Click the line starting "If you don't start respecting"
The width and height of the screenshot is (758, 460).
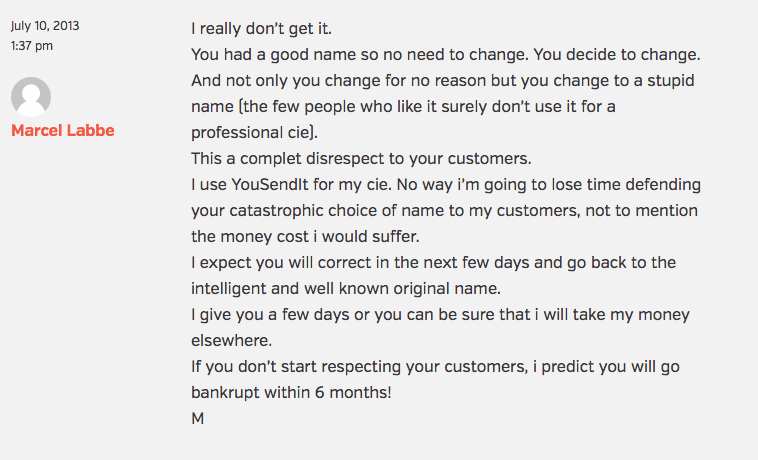pyautogui.click(x=435, y=367)
